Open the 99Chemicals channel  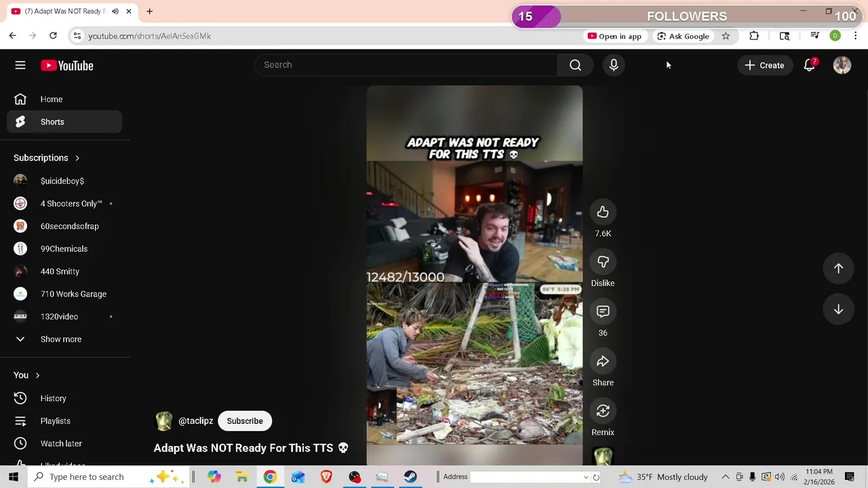(64, 249)
